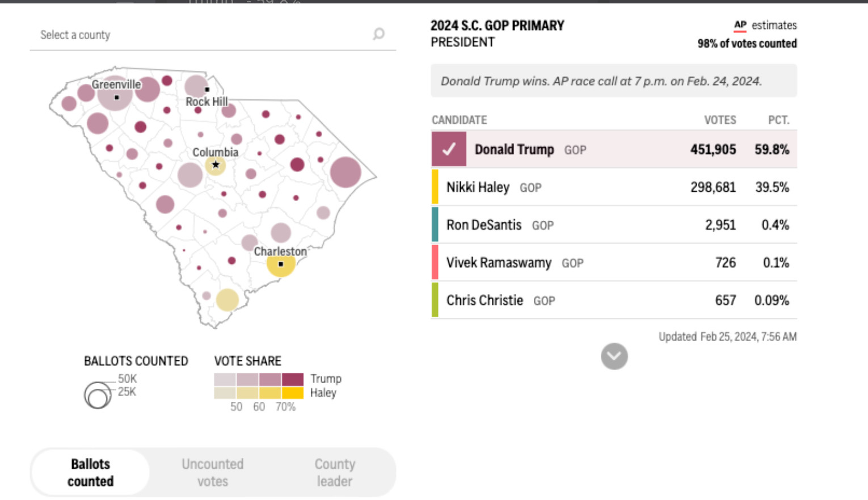Click Trump's winner checkmark icon
The image size is (868, 500).
coord(449,149)
